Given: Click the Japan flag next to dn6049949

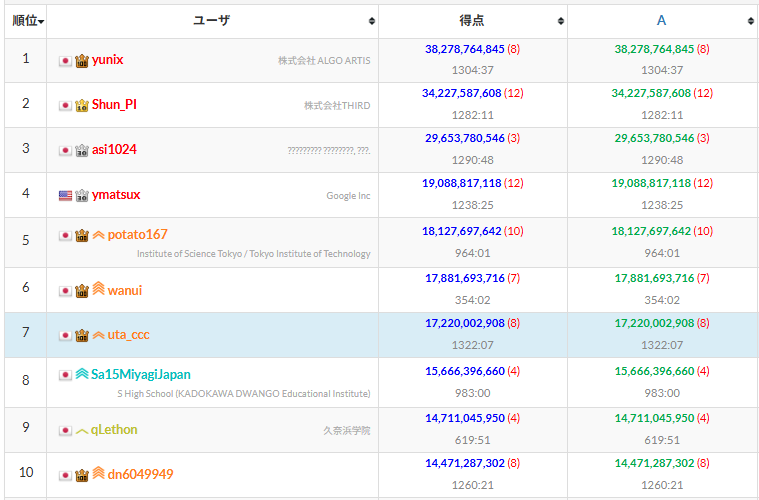Looking at the screenshot, I should (65, 474).
